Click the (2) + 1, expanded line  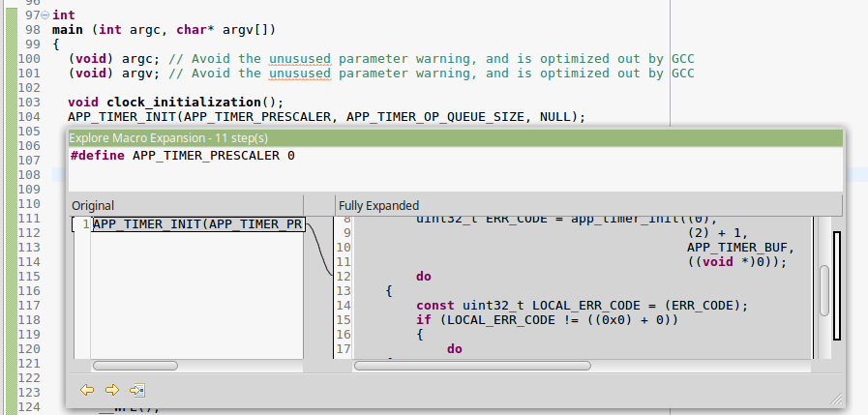pos(717,233)
